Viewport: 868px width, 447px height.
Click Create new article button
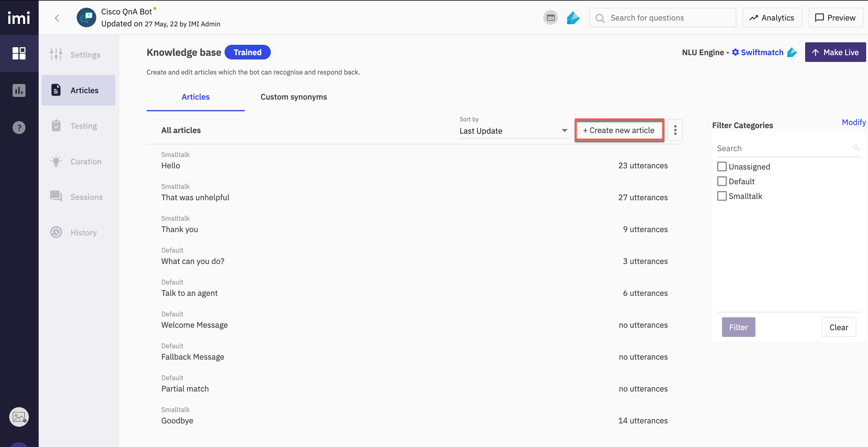(x=619, y=130)
